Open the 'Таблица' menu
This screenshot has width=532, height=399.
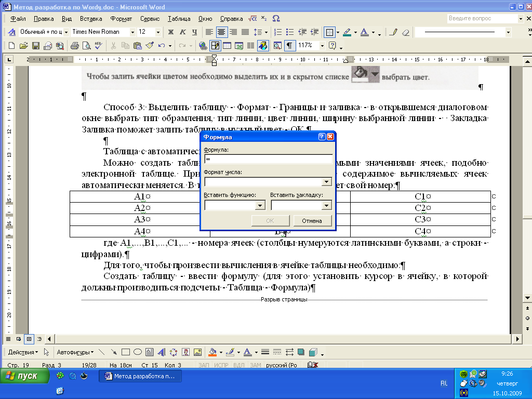179,19
